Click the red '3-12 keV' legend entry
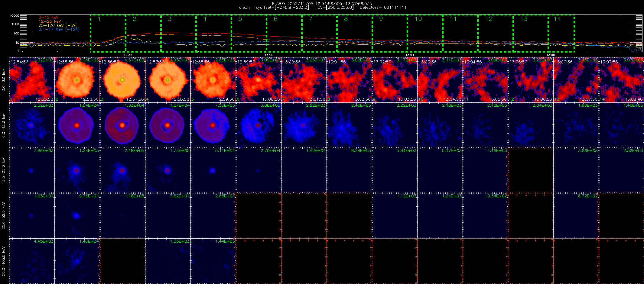This screenshot has width=644, height=284. point(49,17)
